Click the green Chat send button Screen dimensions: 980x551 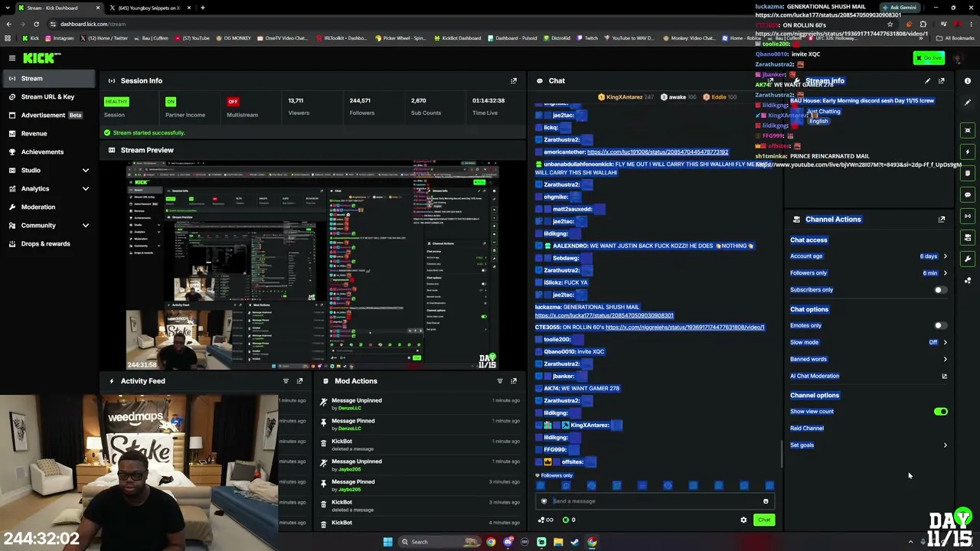coord(764,520)
